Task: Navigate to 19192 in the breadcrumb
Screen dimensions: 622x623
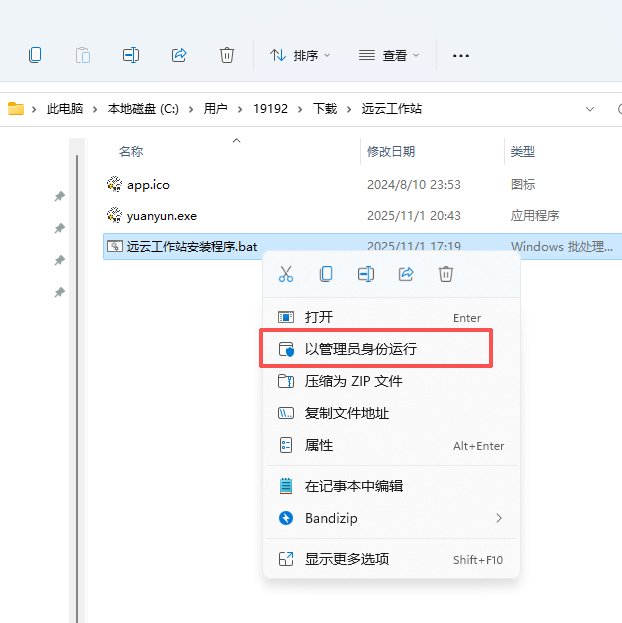Action: coord(270,108)
